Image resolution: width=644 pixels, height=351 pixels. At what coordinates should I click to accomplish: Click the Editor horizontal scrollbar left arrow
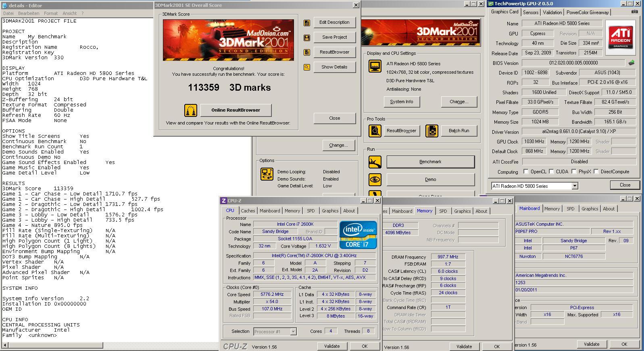5,345
